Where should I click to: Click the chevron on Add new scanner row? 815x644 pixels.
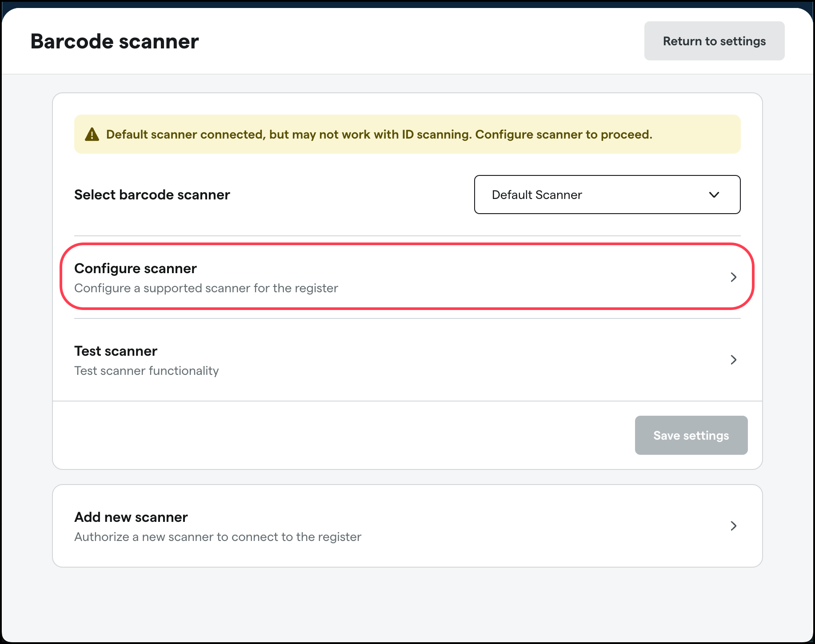click(x=733, y=526)
